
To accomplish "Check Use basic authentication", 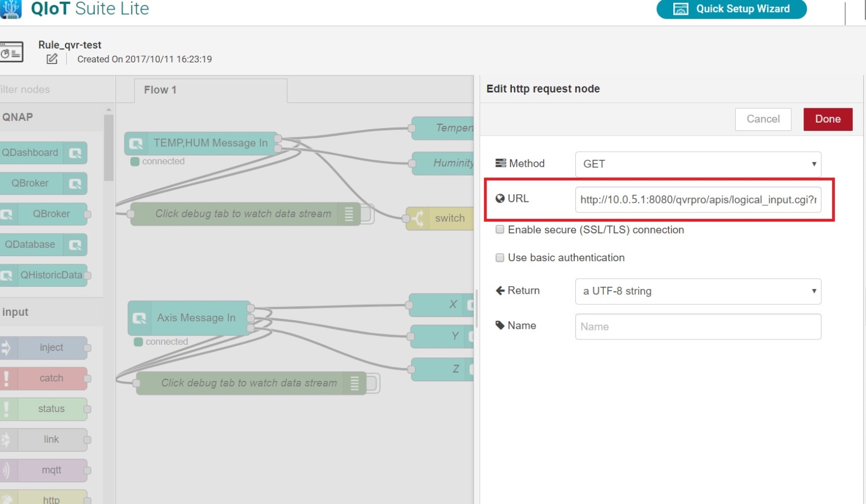I will [500, 258].
